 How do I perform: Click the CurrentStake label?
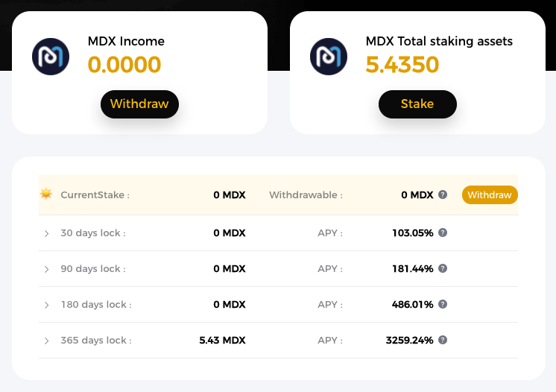pyautogui.click(x=95, y=195)
